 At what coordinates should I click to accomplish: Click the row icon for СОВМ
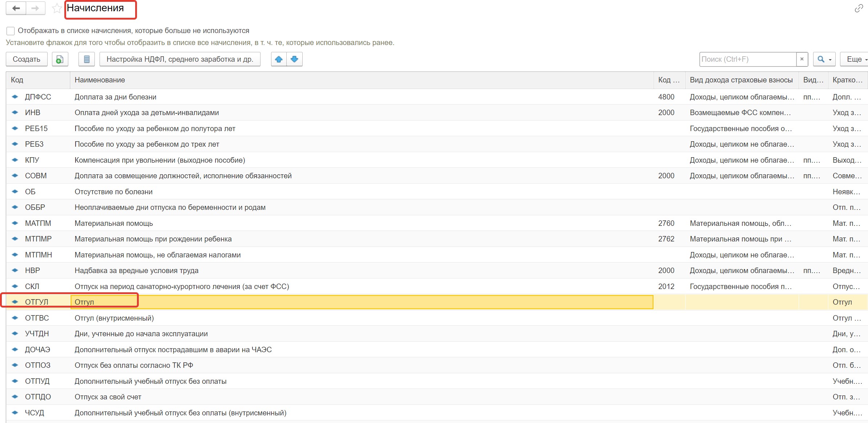15,176
